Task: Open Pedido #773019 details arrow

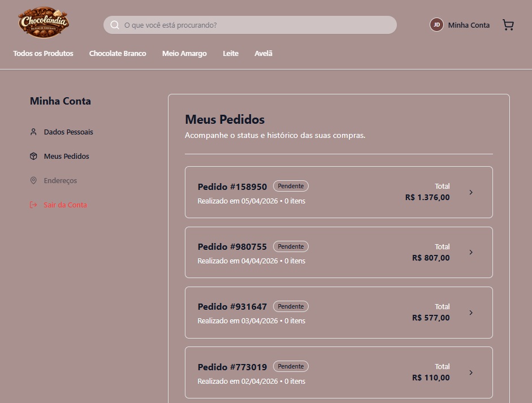Action: [471, 372]
